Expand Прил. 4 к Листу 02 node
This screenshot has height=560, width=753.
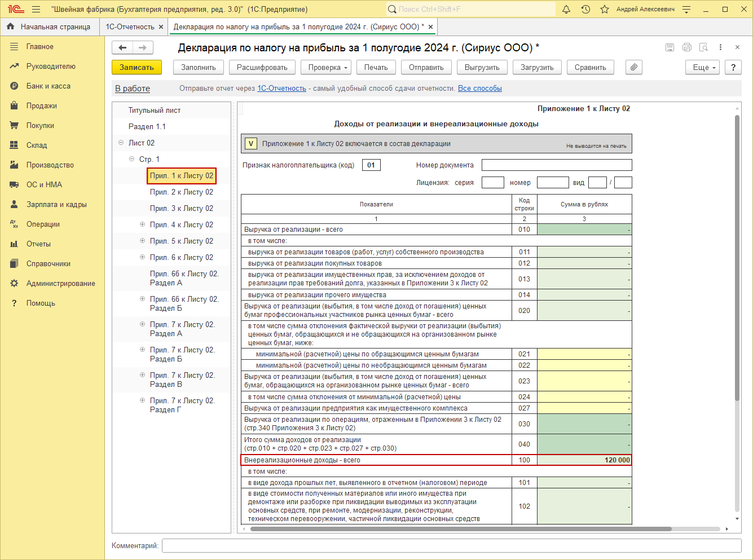142,224
